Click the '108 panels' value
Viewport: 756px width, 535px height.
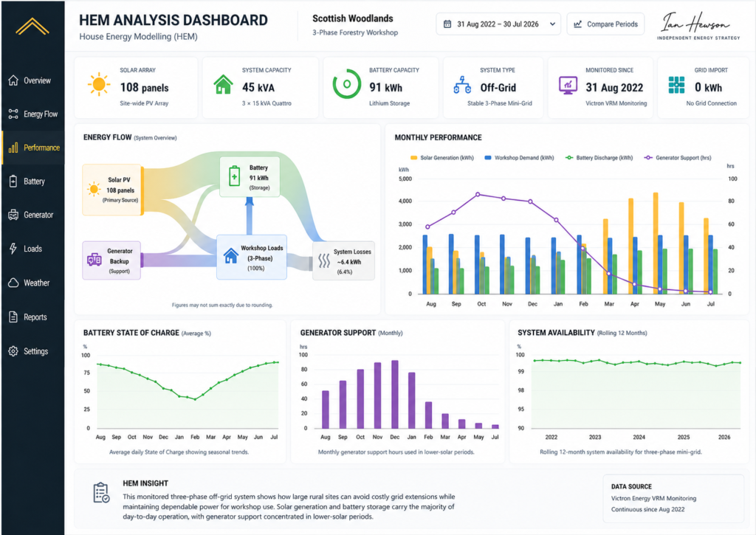(x=144, y=87)
